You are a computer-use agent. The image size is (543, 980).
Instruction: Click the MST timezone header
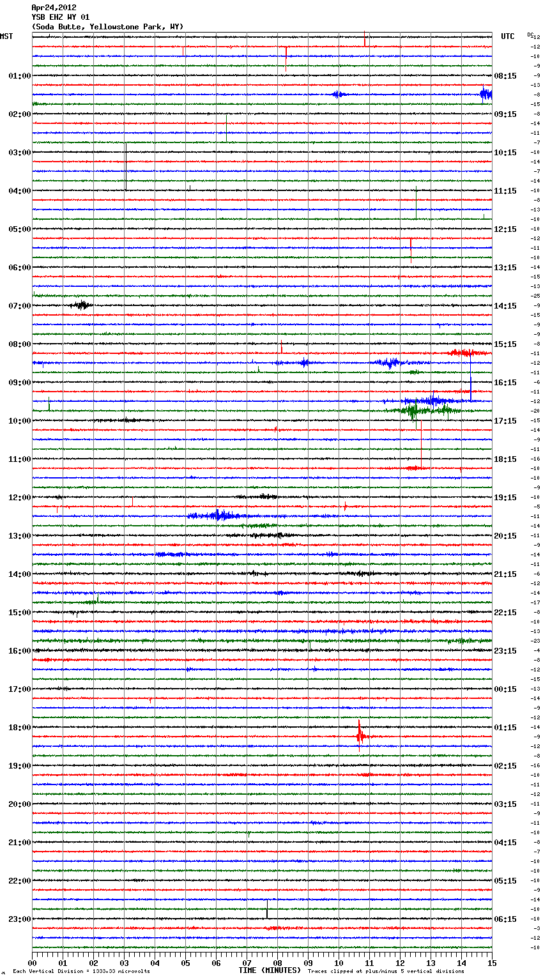[6, 36]
